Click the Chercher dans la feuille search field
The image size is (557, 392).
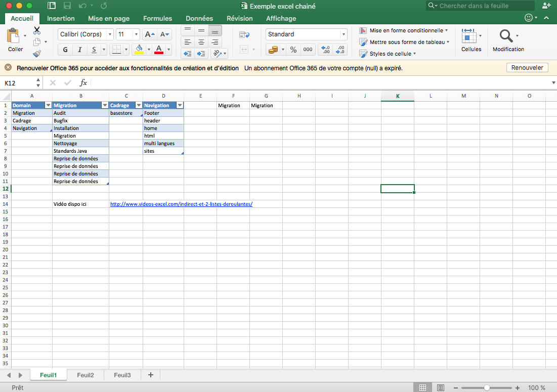[x=480, y=6]
